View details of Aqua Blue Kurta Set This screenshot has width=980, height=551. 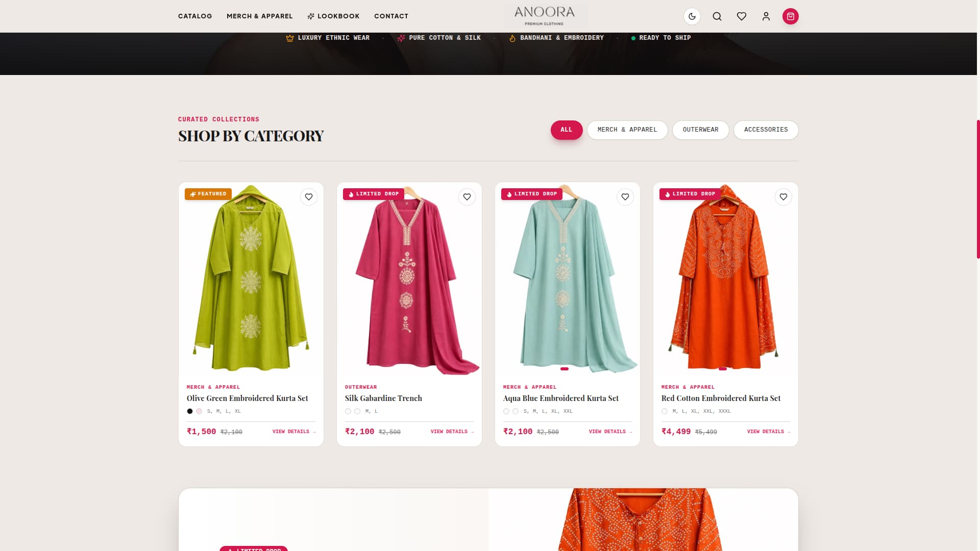click(610, 432)
